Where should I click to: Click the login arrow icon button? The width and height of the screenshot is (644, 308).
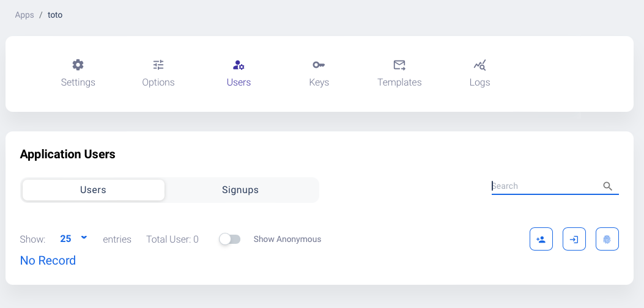pyautogui.click(x=574, y=239)
